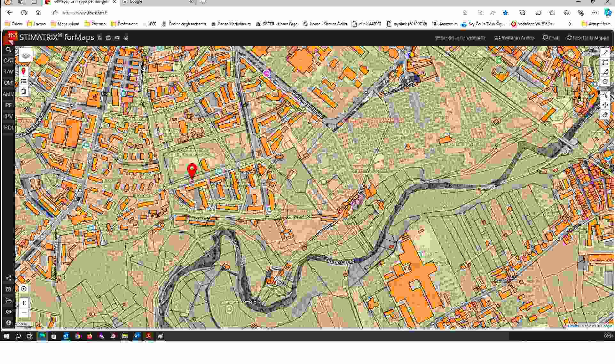615x364 pixels.
Task: Open the CAT sidebar panel
Action: [x=9, y=60]
